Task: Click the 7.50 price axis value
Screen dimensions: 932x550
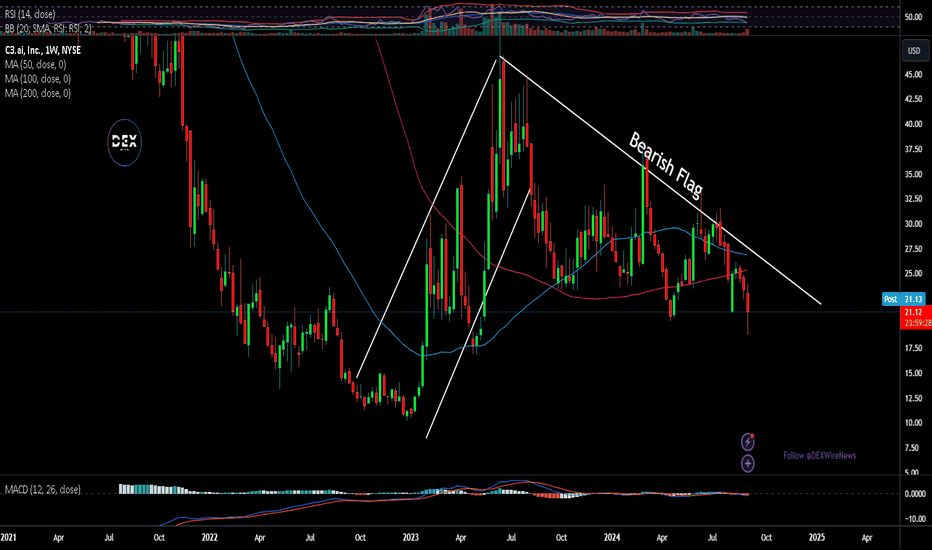Action: click(914, 448)
